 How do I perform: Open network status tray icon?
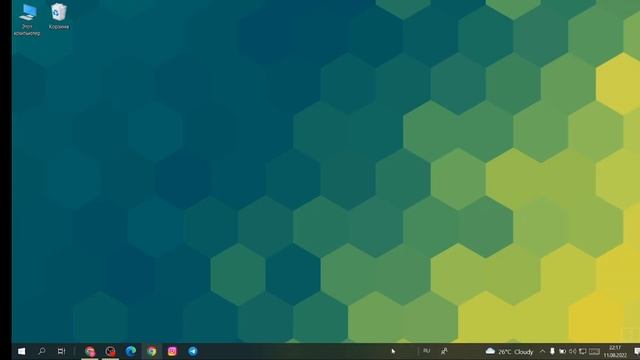[x=583, y=351]
